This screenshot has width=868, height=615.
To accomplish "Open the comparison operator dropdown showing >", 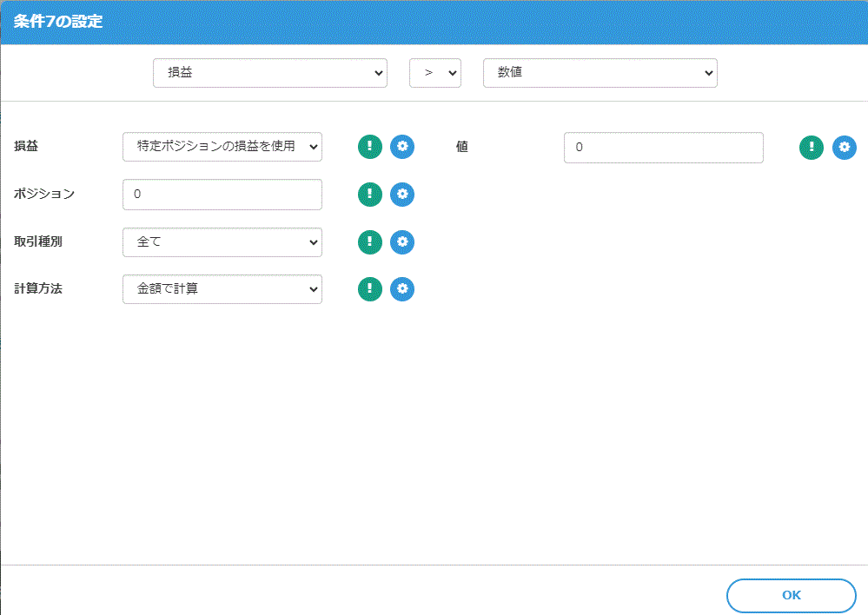I will click(x=434, y=73).
